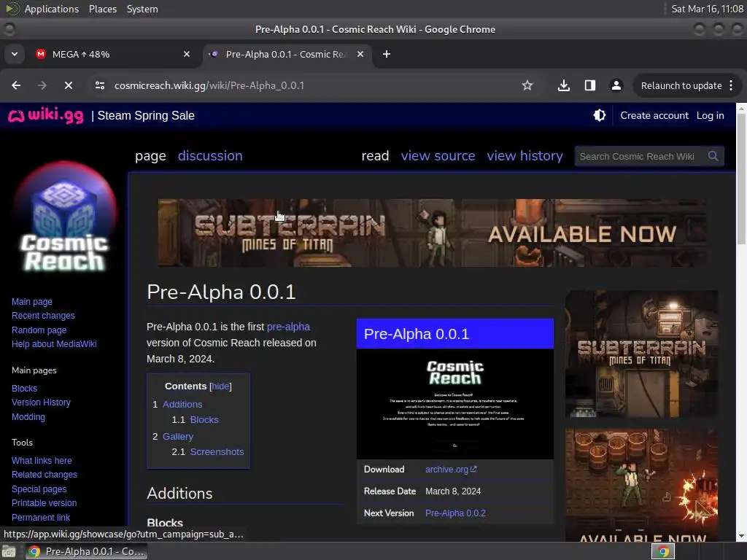Open the Applications menu
The image size is (747, 560).
52,9
